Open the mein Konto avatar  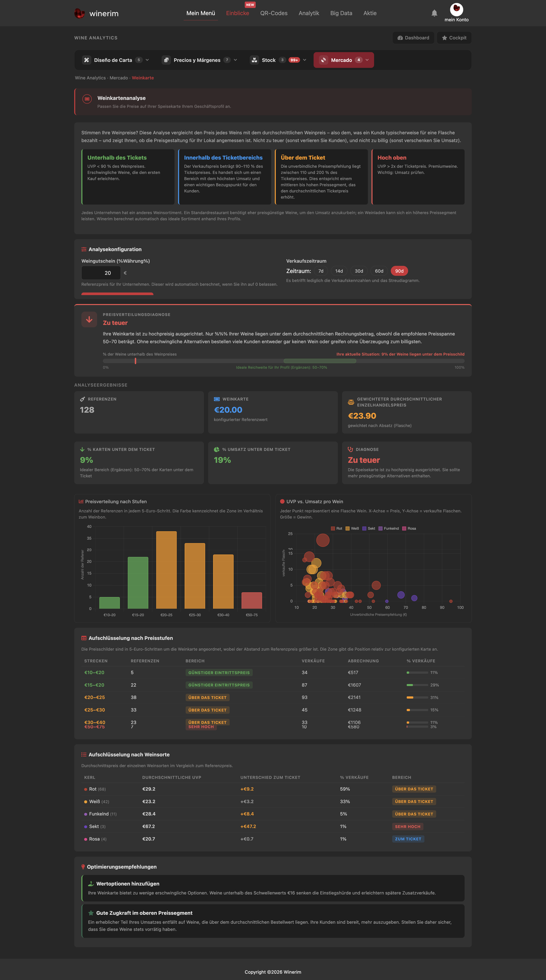[456, 9]
